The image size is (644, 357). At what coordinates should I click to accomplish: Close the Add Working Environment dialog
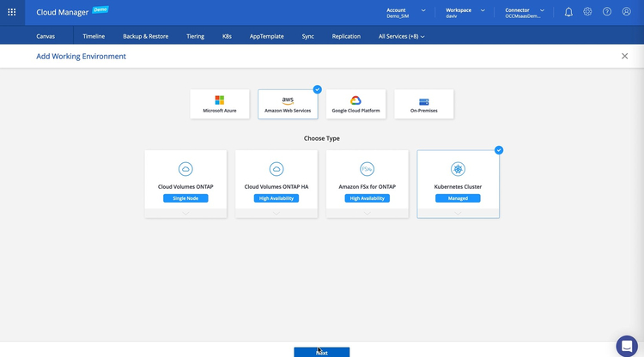pyautogui.click(x=624, y=56)
